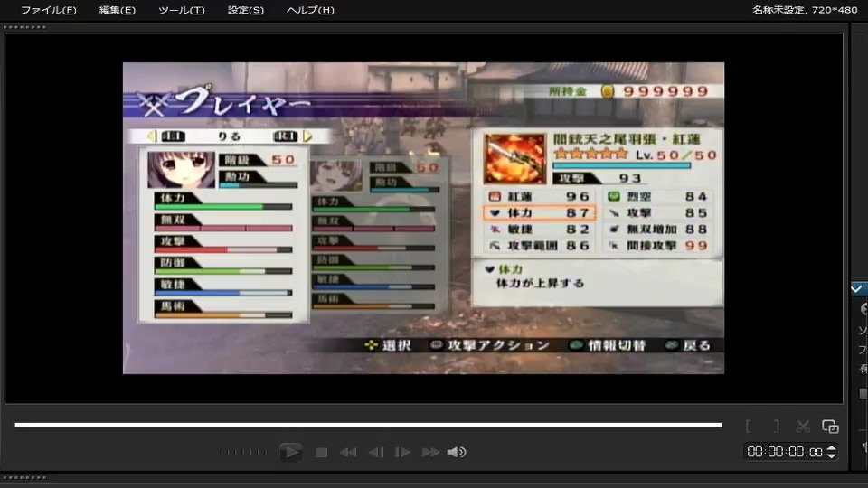This screenshot has width=868, height=488.
Task: Click the game video preview area
Action: (423, 218)
